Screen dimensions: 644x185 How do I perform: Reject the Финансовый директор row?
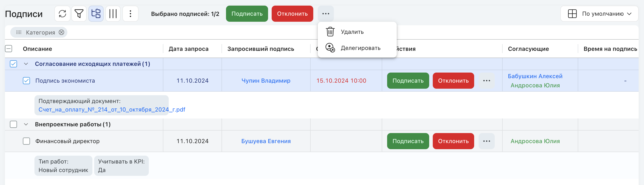click(453, 141)
